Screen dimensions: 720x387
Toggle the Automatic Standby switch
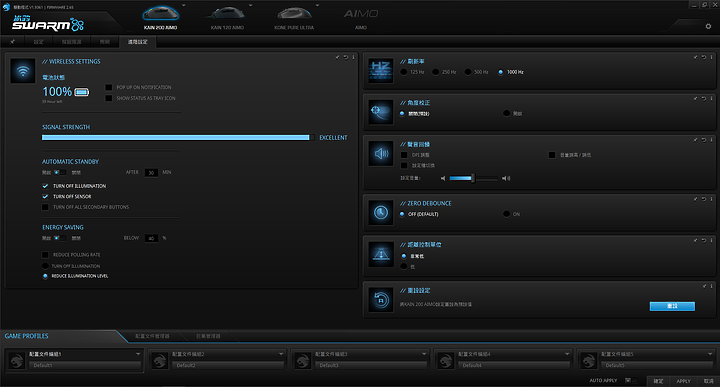pyautogui.click(x=60, y=173)
